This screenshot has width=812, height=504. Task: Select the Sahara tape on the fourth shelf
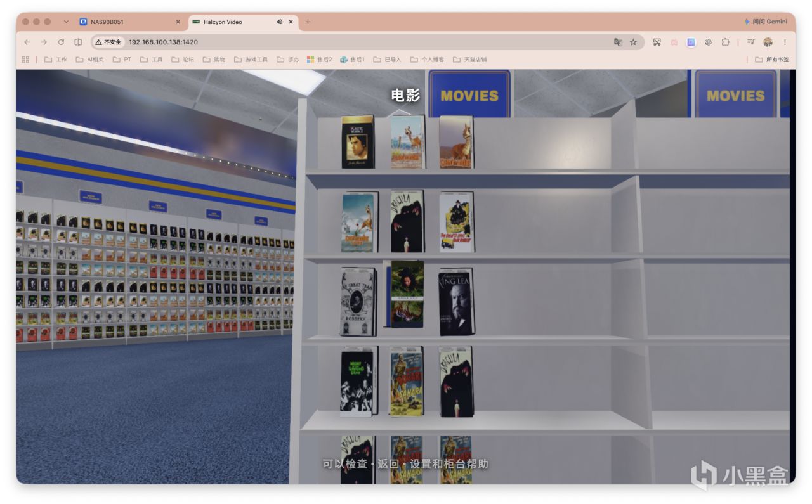[407, 381]
